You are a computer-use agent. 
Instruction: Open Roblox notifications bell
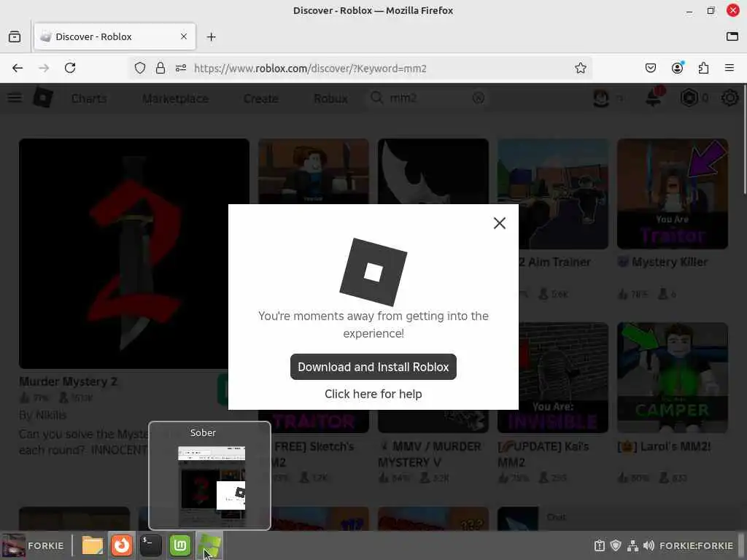coord(653,98)
